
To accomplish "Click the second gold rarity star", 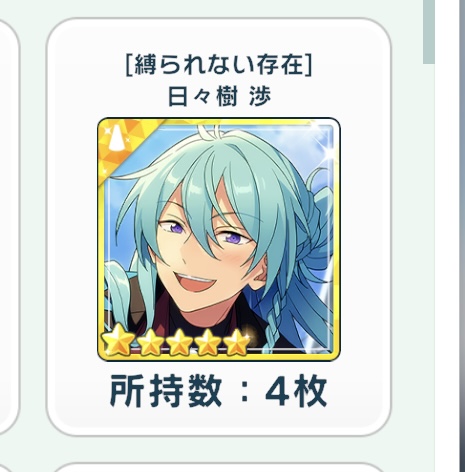I will tap(150, 341).
